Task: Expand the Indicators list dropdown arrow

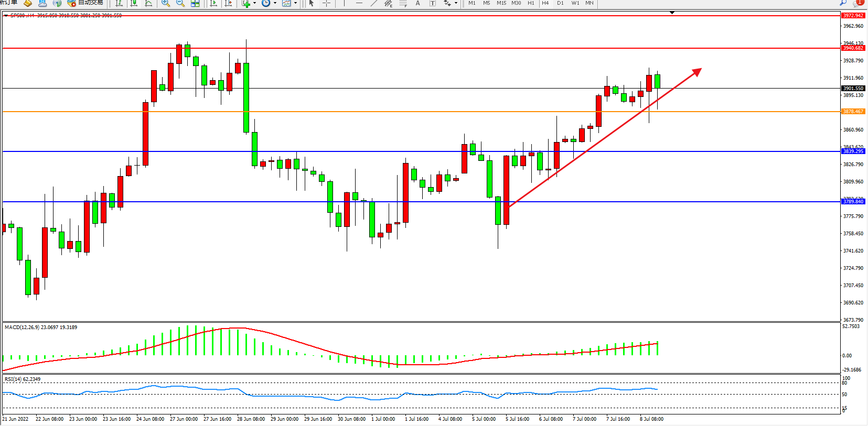Action: pyautogui.click(x=255, y=3)
